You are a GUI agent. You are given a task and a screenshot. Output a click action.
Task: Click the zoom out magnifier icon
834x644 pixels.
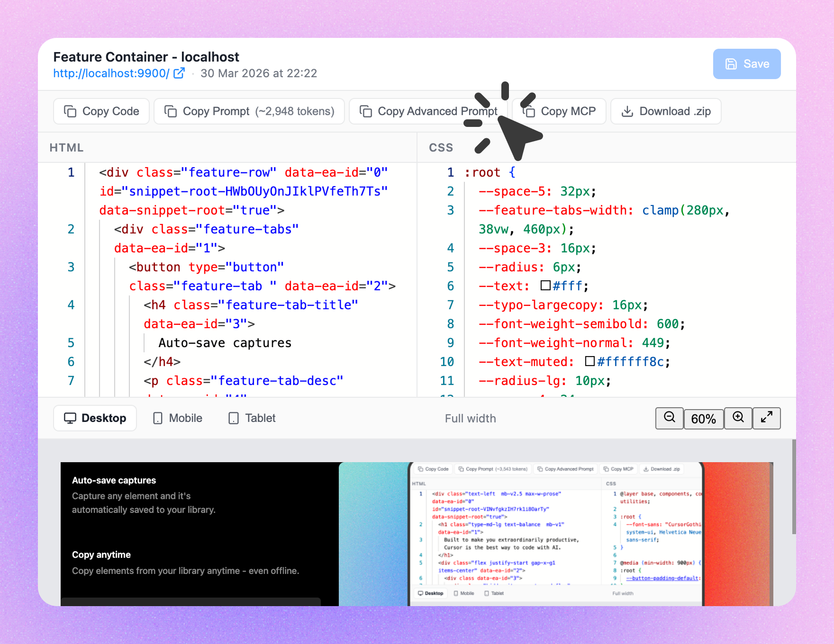pos(669,418)
